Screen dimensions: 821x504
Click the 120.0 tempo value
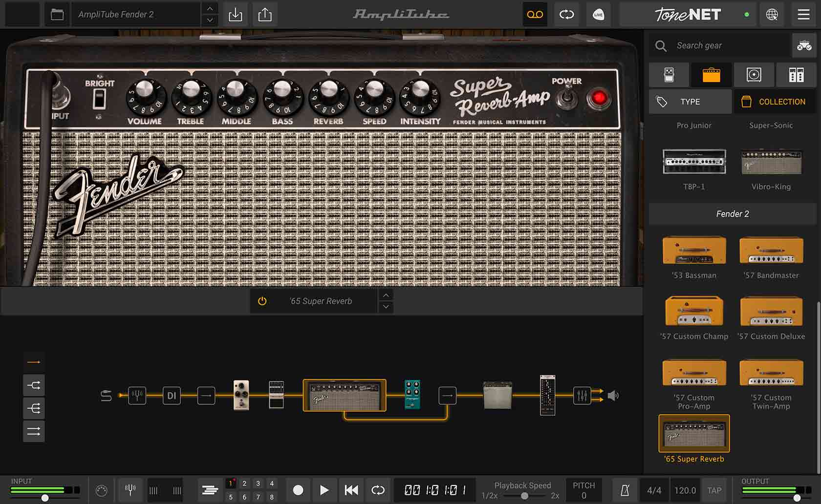685,490
